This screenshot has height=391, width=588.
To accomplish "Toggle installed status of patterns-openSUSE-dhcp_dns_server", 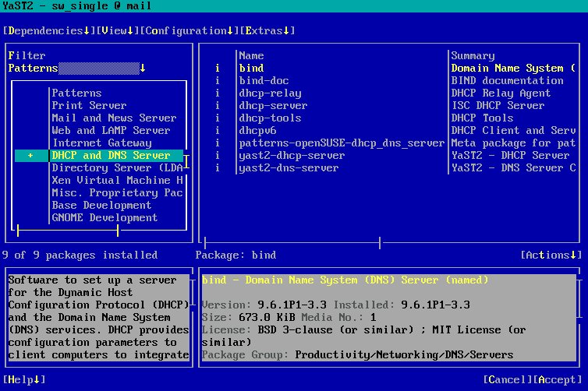I will click(218, 143).
